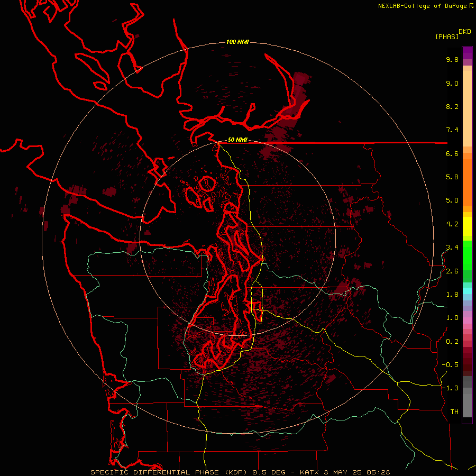Select the 1.0 scale value
Viewport: 476px width, 476px height.
452,318
